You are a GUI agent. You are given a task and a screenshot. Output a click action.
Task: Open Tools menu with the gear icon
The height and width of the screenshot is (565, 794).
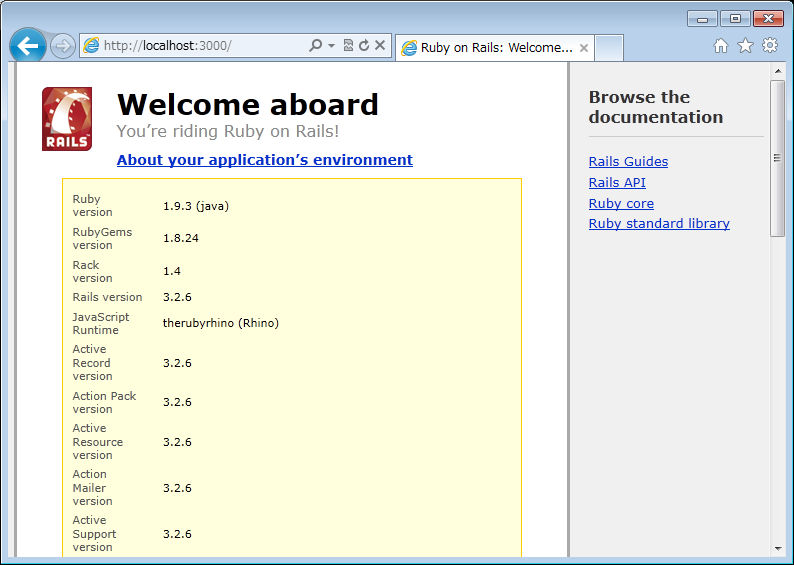click(x=770, y=46)
